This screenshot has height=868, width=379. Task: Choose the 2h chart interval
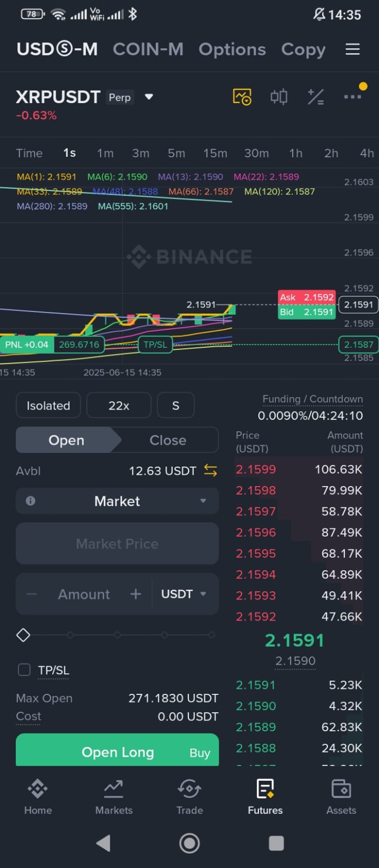pyautogui.click(x=331, y=153)
